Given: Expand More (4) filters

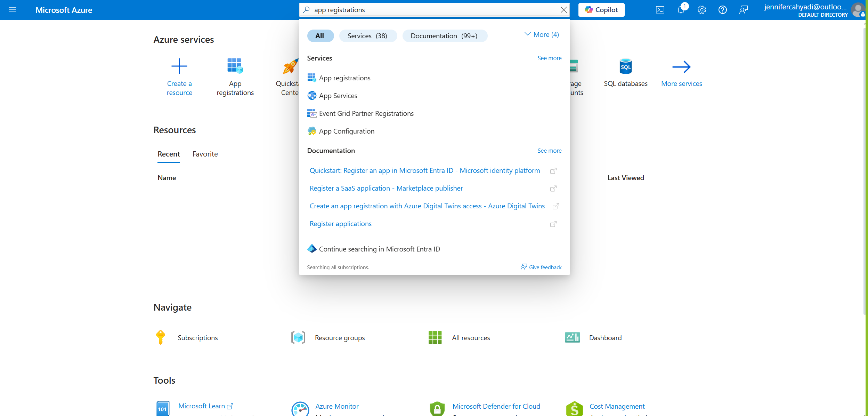Looking at the screenshot, I should tap(542, 34).
